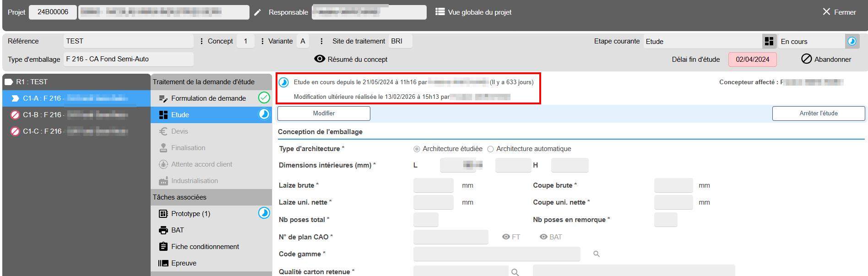Screen dimensions: 868x276
Task: Click magnifier beside Qualité carton retenue field
Action: point(515,272)
